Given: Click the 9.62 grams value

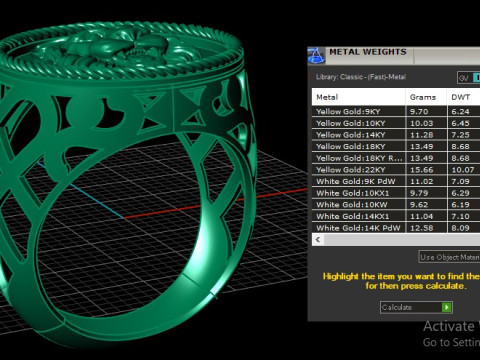Looking at the screenshot, I should coord(419,205).
